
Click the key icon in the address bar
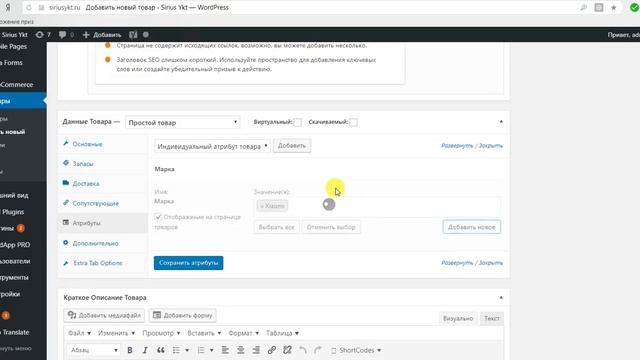[x=584, y=7]
